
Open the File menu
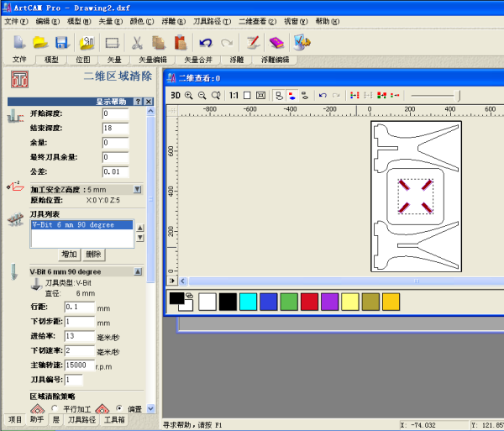(x=16, y=22)
